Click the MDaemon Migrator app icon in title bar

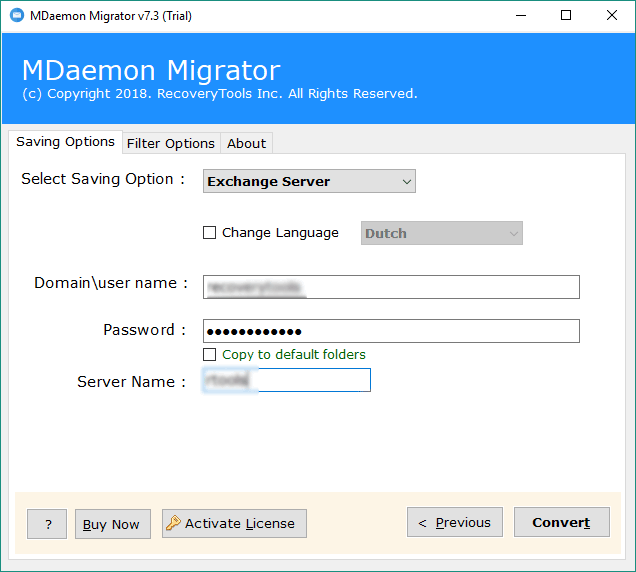(x=17, y=15)
